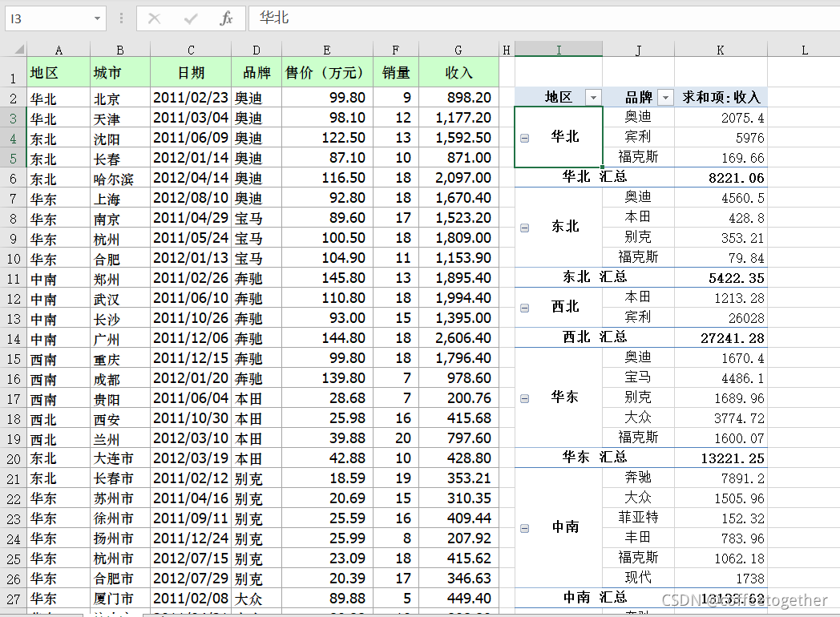Collapse the 西北 pivot group

524,308
